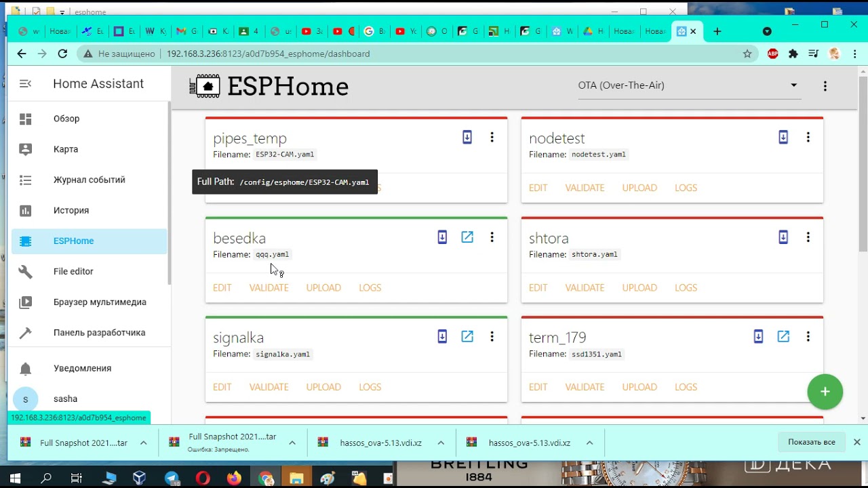Open the browser tab search dropdown
Screen dimensions: 868x488
[767, 31]
